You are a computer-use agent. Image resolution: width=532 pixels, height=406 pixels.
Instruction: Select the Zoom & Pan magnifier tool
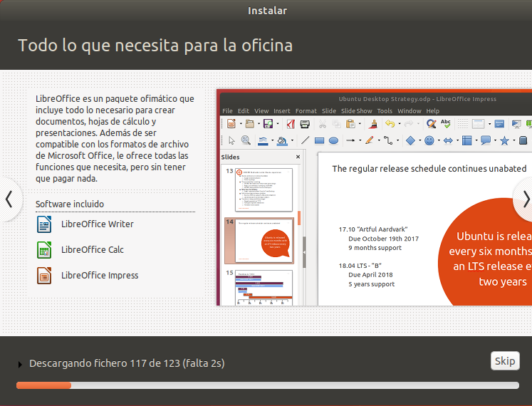click(x=246, y=140)
